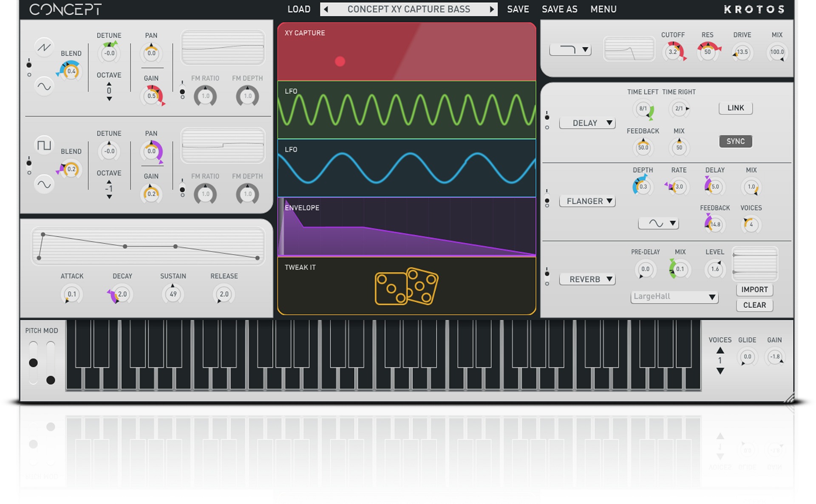816x504 pixels.
Task: Go to previous preset with left arrow
Action: [326, 9]
